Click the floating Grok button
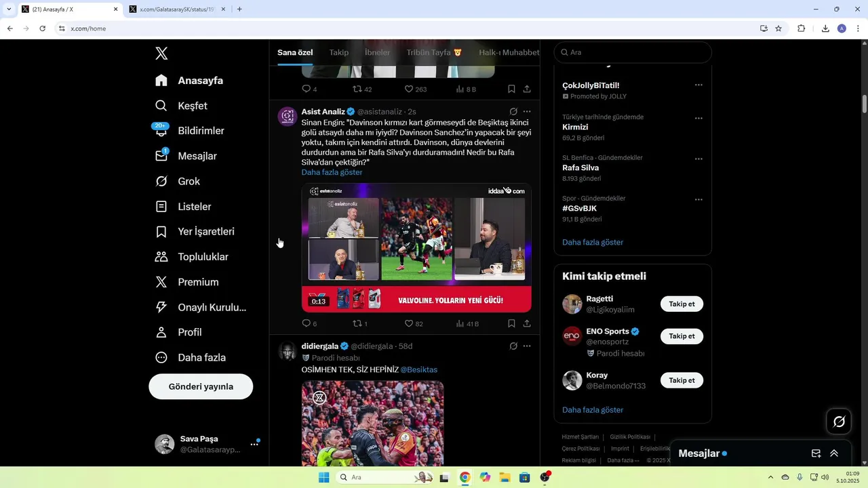The height and width of the screenshot is (488, 868). [839, 422]
